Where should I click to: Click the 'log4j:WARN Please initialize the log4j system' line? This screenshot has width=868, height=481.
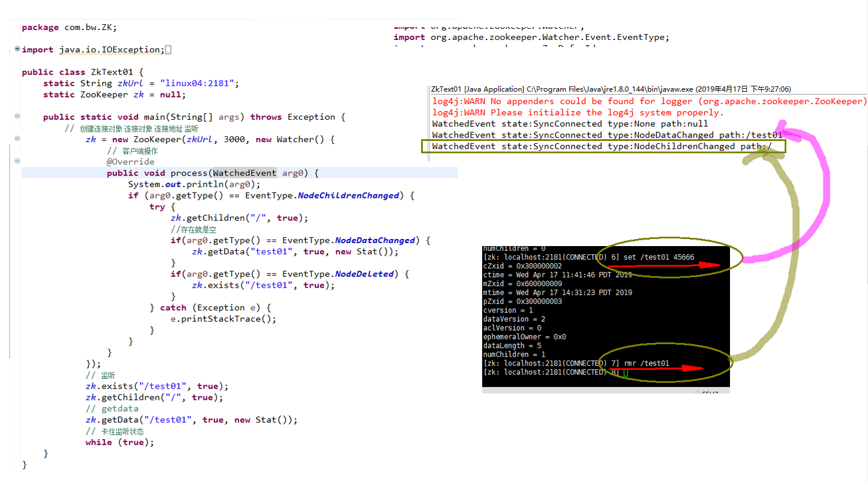(578, 112)
